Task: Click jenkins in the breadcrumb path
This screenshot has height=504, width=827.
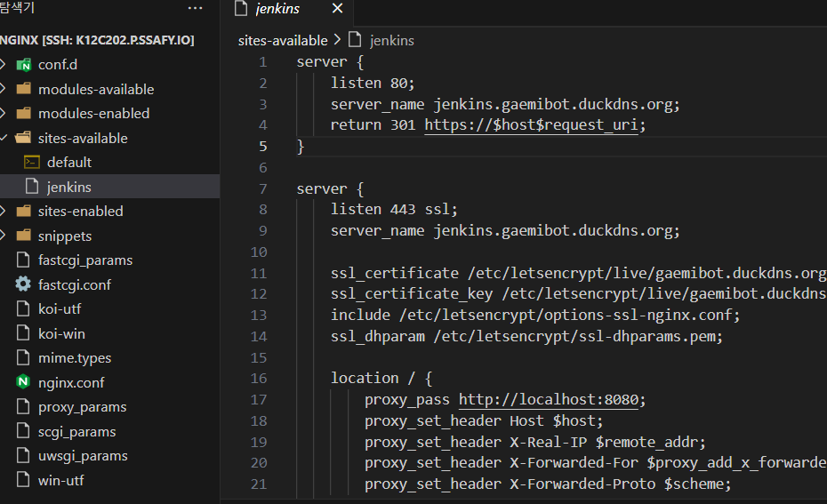Action: click(392, 41)
